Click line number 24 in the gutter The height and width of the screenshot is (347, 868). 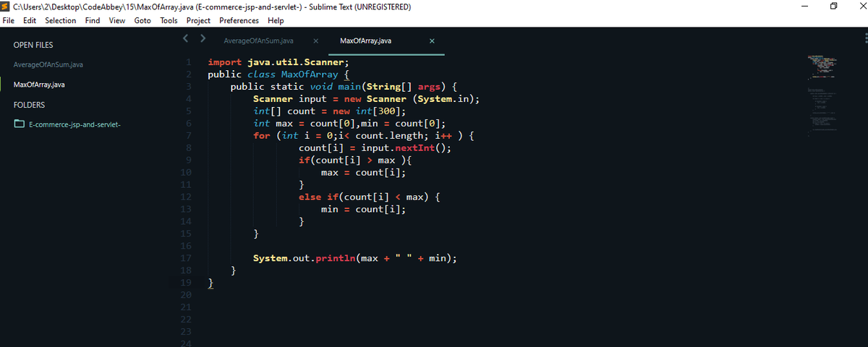185,344
